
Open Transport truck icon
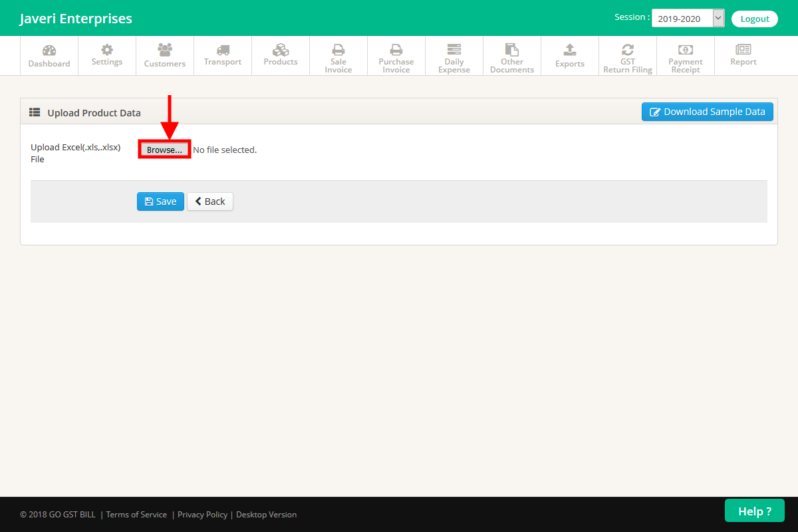(223, 50)
